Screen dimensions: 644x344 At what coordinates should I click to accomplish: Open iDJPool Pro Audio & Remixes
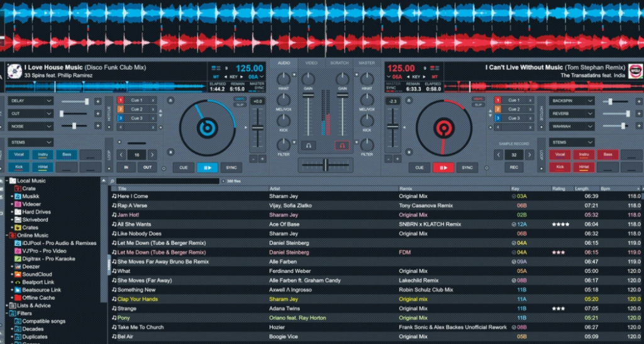click(59, 243)
